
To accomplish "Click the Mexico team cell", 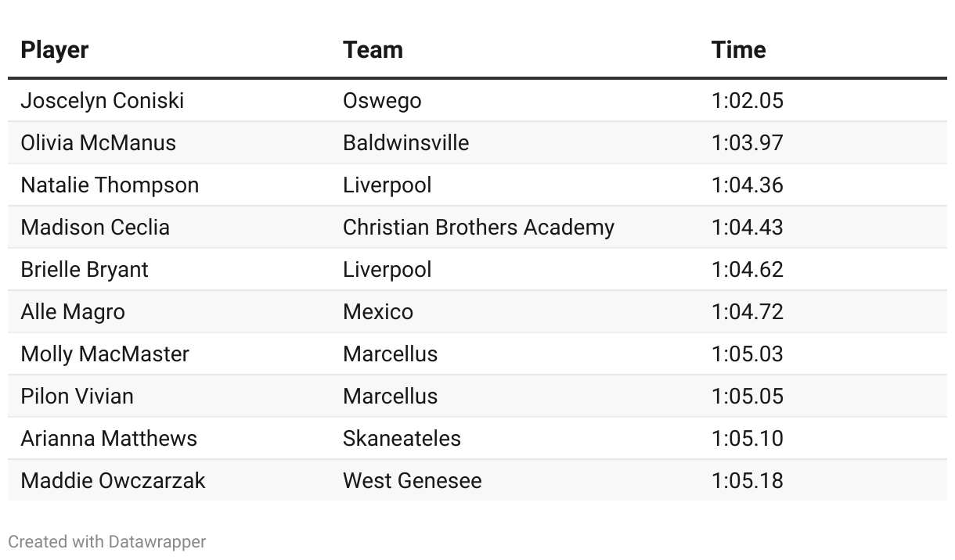I will (377, 312).
